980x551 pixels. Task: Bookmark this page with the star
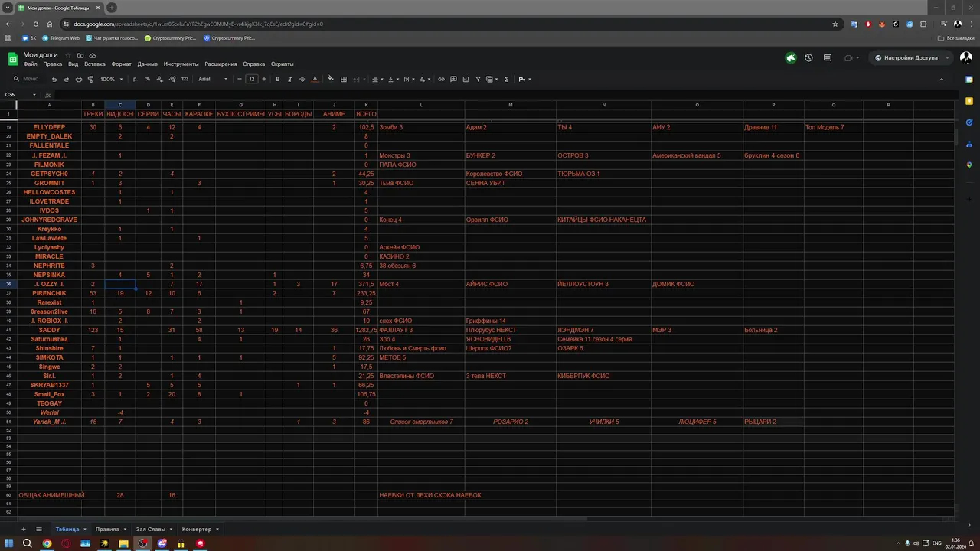pos(835,24)
